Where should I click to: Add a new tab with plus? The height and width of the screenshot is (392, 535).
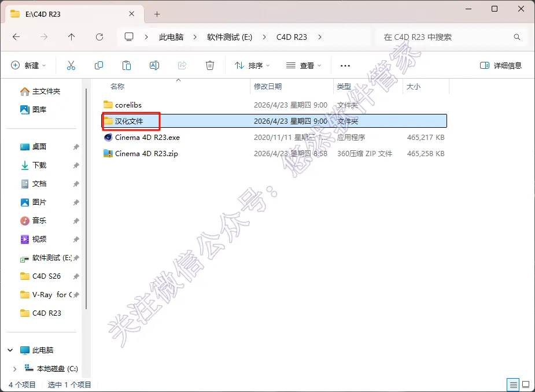pyautogui.click(x=157, y=14)
